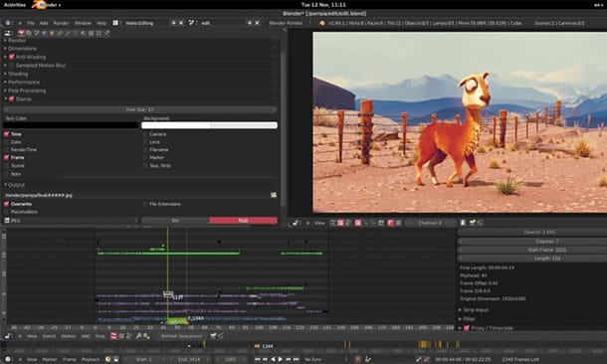Open the No Sync dropdown
The height and width of the screenshot is (364, 607).
click(325, 359)
